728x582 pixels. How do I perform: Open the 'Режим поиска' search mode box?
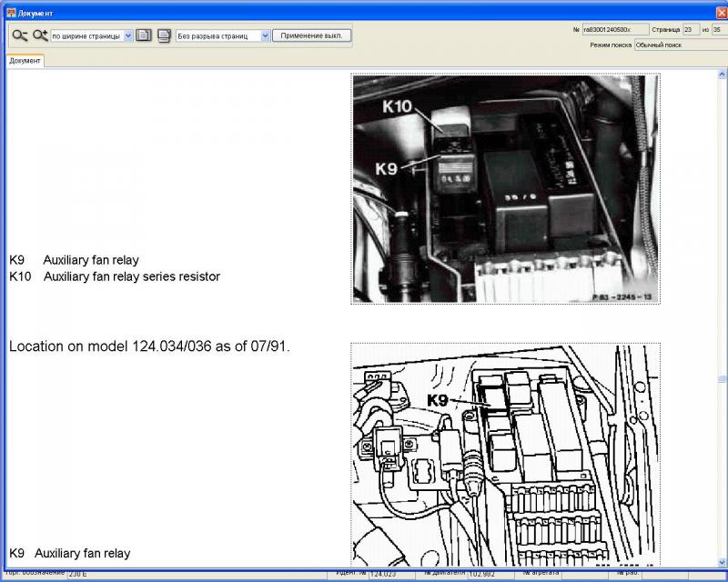(x=681, y=45)
